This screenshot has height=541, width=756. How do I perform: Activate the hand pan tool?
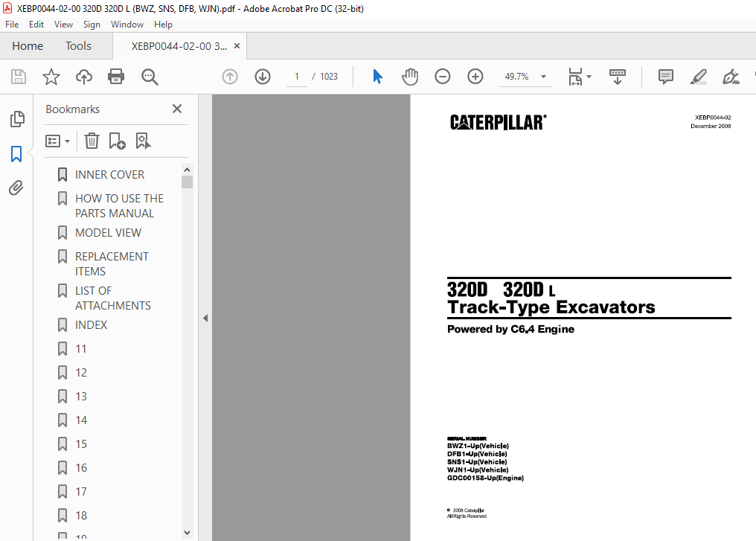[410, 77]
